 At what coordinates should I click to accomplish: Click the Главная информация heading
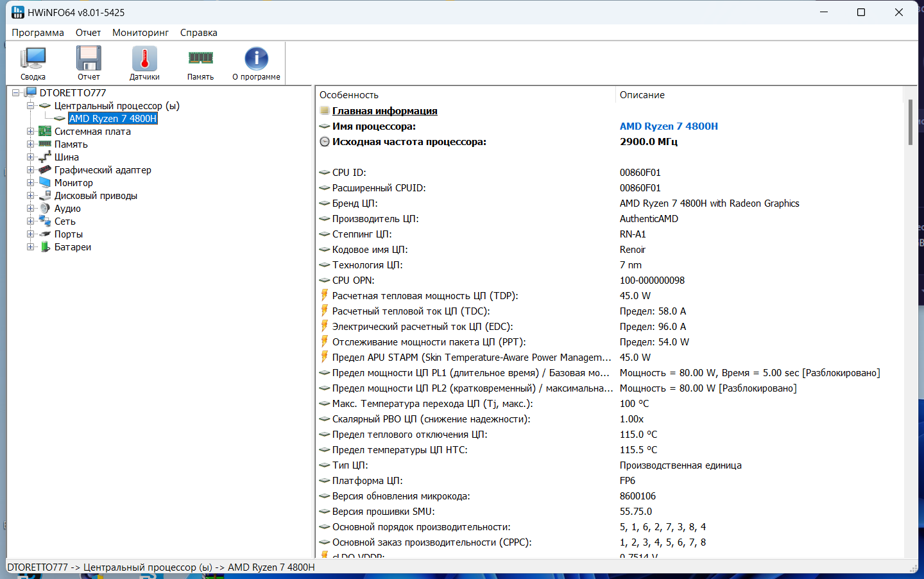tap(384, 110)
